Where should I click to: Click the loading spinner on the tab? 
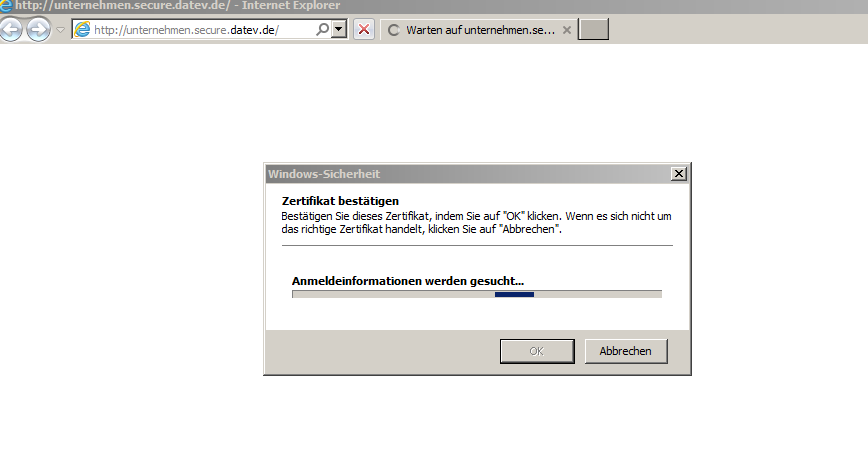(x=393, y=30)
